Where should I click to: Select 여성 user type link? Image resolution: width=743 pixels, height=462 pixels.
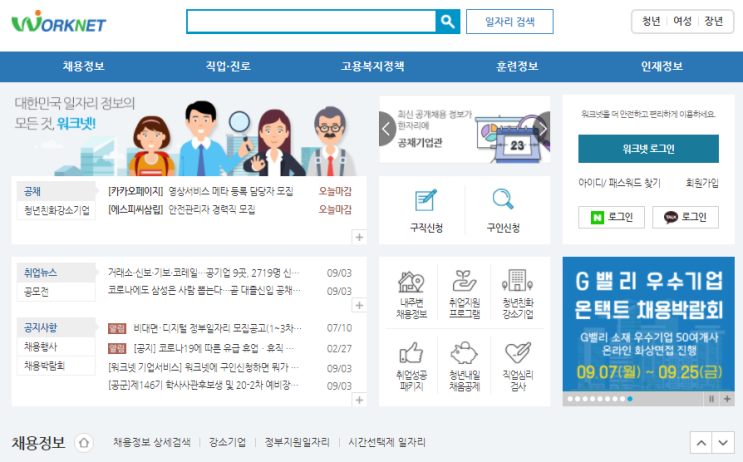point(682,21)
